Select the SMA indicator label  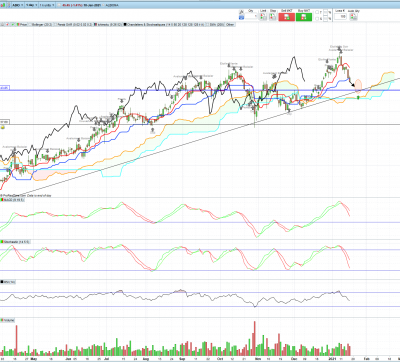click(x=215, y=24)
